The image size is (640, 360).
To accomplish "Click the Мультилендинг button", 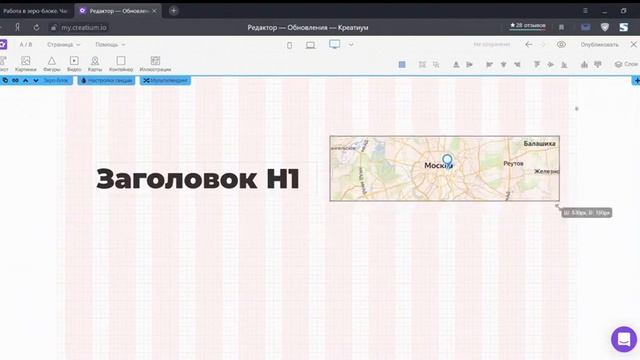I will click(x=165, y=80).
